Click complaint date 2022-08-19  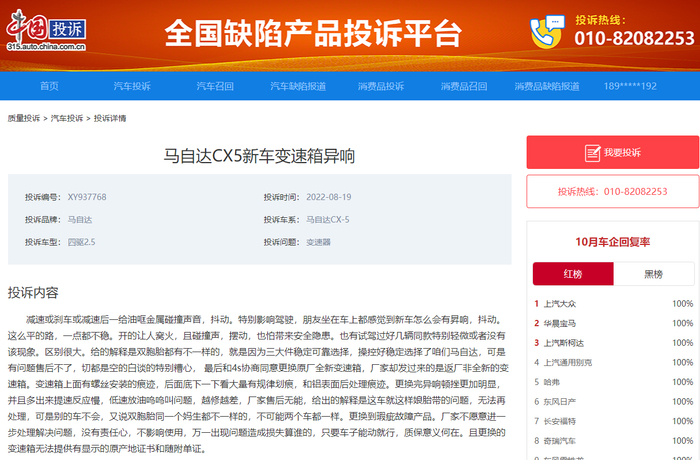329,197
